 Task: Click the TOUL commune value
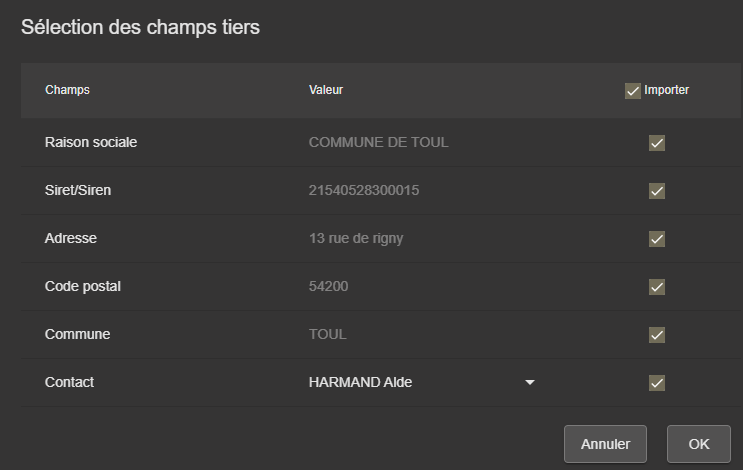[327, 334]
